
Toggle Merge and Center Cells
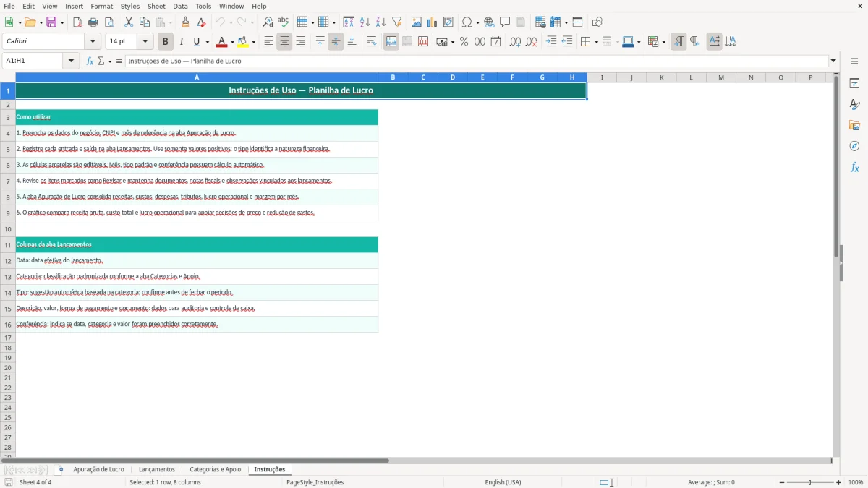point(391,42)
